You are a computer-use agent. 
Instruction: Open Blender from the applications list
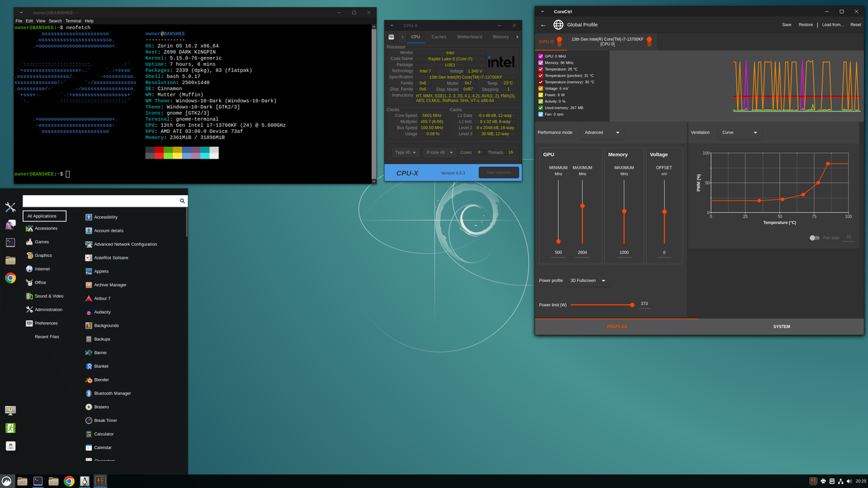click(97, 380)
